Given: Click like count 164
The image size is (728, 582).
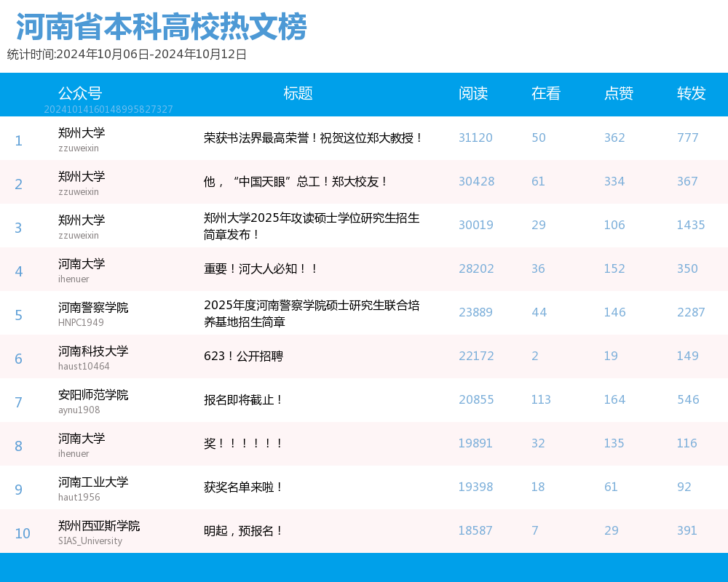Looking at the screenshot, I should click(x=614, y=399).
